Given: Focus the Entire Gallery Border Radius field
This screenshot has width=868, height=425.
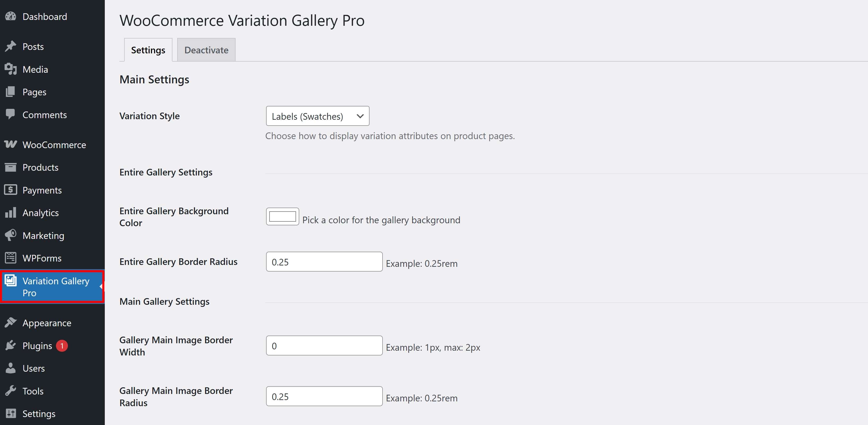Looking at the screenshot, I should point(324,262).
